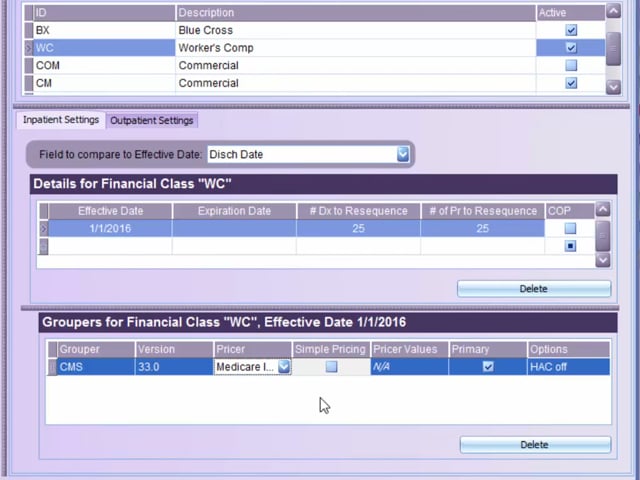
Task: Click Commercial description in CM row
Action: tap(356, 83)
